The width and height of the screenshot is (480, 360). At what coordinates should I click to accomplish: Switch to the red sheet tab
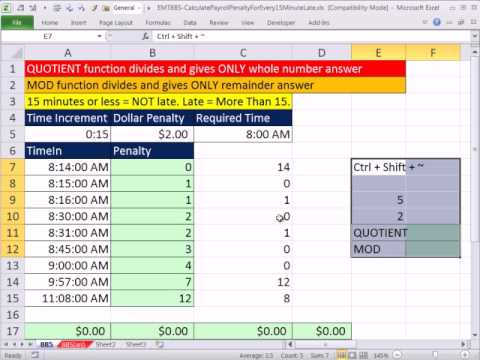[75, 344]
